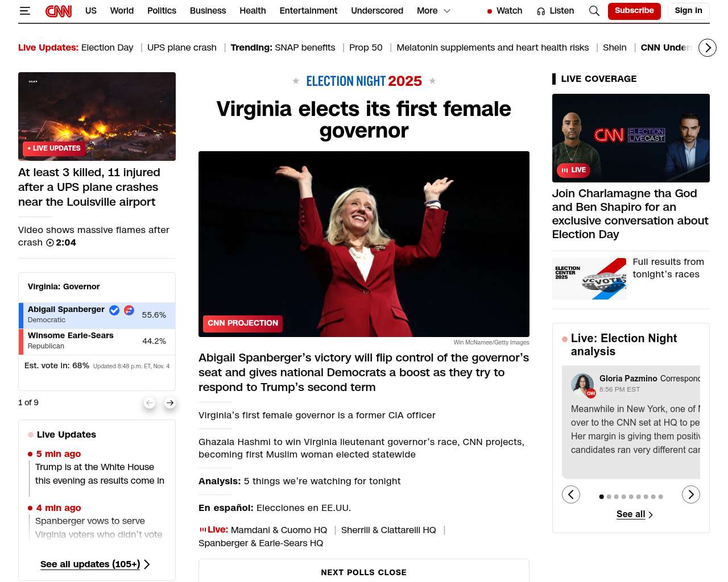Go to the CNN logo homepage
This screenshot has height=582, width=728.
(x=59, y=11)
